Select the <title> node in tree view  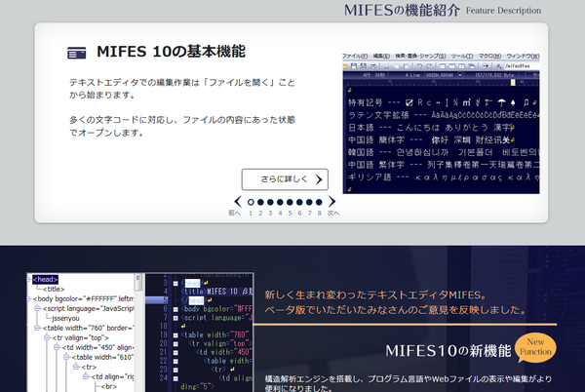pyautogui.click(x=54, y=289)
